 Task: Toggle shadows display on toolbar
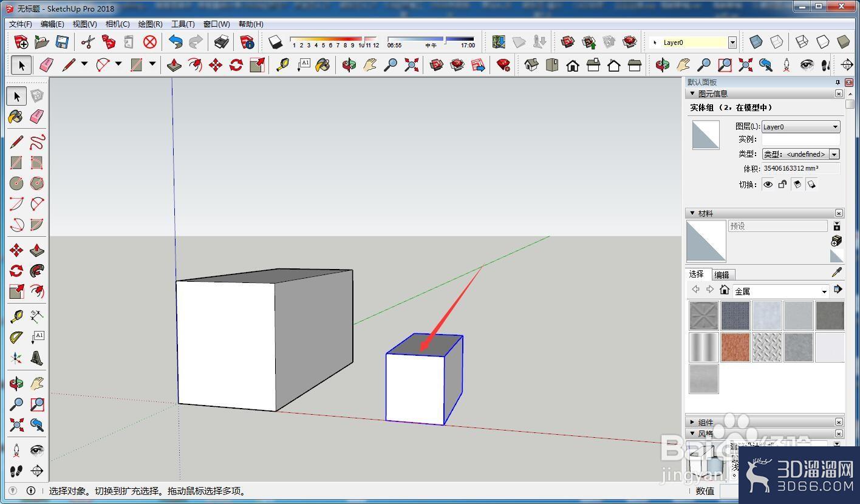276,42
